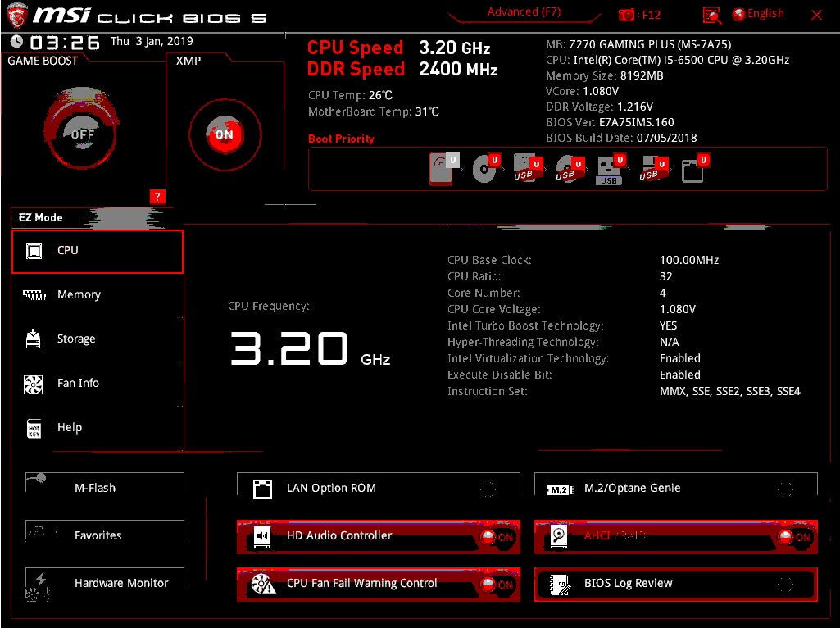Screen dimensions: 840x628
Task: Click the LAN Option ROM port icon
Action: pos(262,489)
